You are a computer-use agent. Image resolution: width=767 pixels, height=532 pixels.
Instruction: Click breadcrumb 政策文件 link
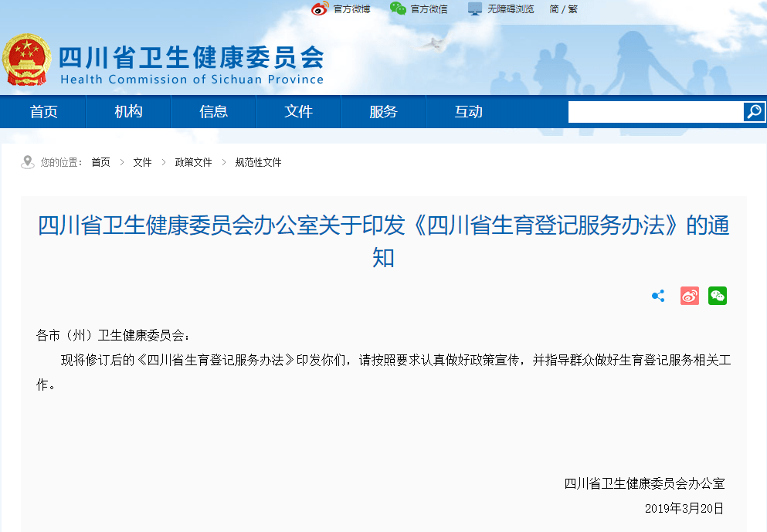(x=193, y=162)
